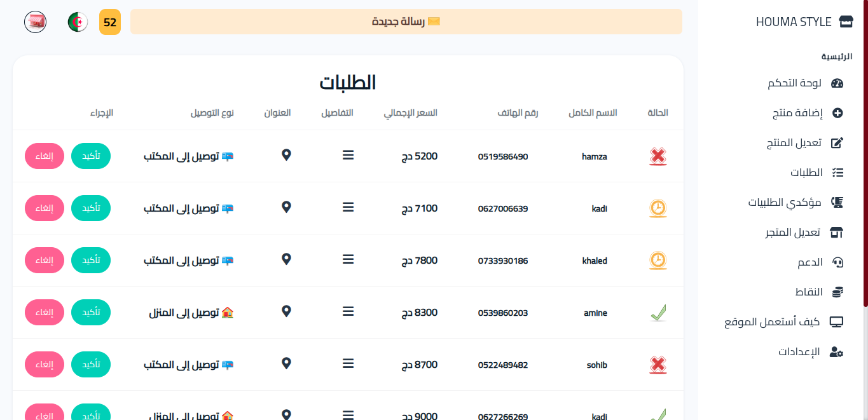The width and height of the screenshot is (868, 420).
Task: Confirm the 7100 دج order
Action: [91, 208]
